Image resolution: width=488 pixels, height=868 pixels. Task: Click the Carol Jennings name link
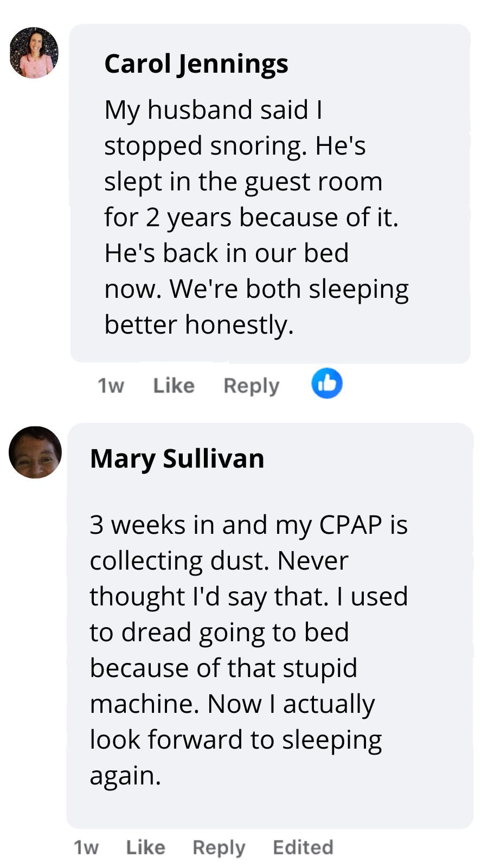(x=196, y=64)
